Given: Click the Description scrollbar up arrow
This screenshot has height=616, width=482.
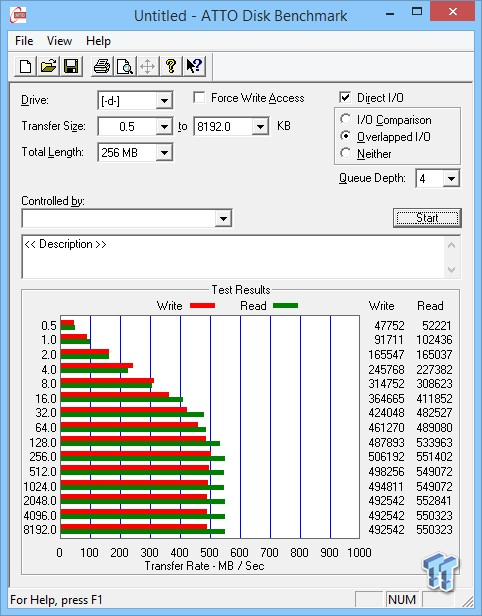Looking at the screenshot, I should (x=451, y=246).
